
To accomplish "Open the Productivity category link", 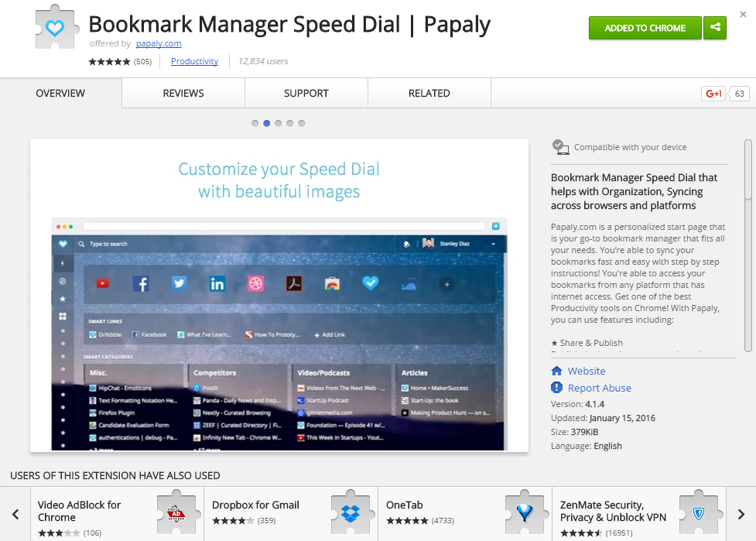I will pos(194,61).
